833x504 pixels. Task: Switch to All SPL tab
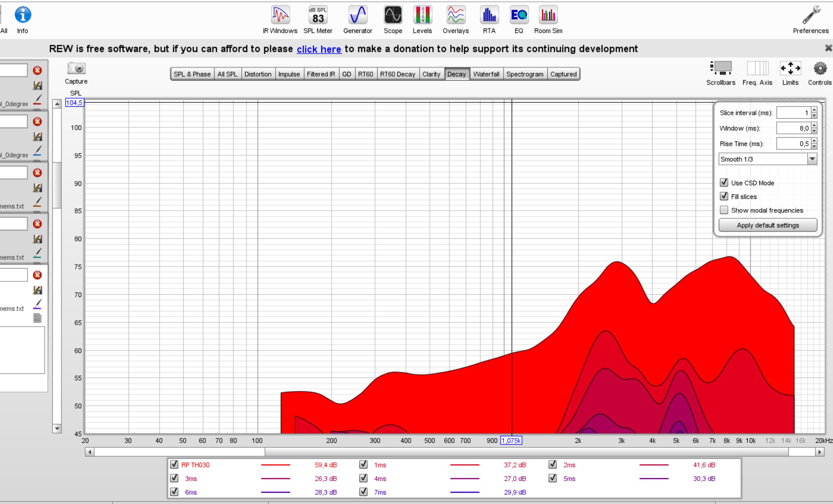227,74
